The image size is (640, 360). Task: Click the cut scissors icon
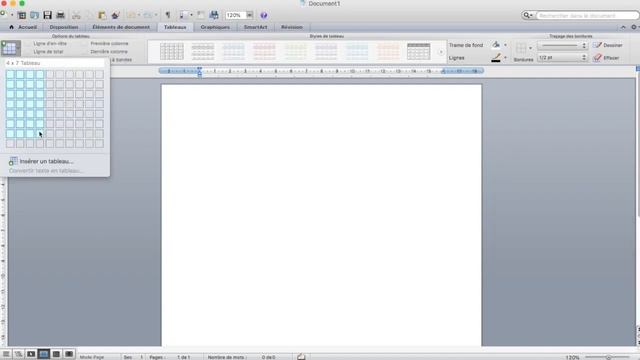(x=76, y=16)
